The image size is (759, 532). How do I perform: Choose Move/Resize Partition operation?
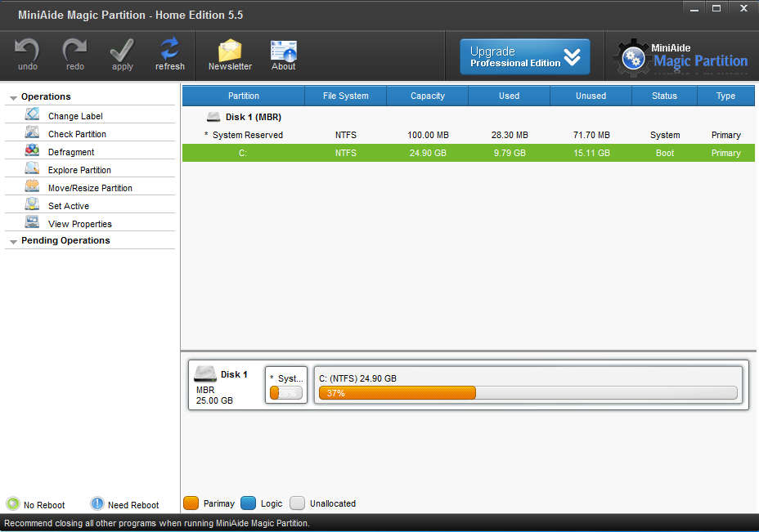[90, 188]
